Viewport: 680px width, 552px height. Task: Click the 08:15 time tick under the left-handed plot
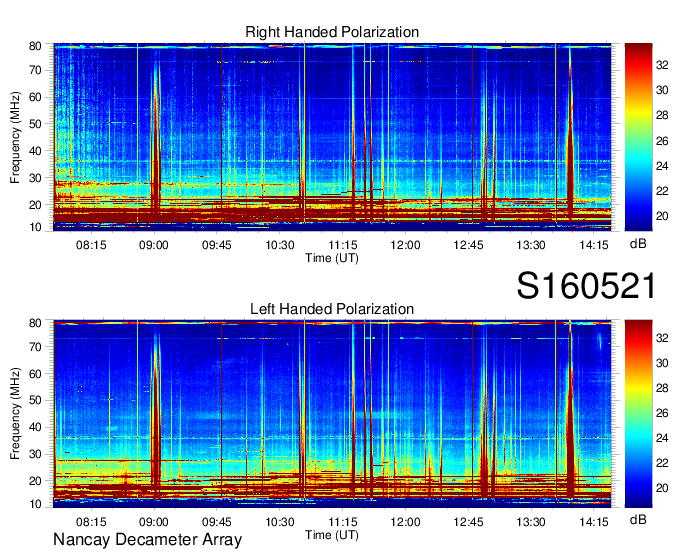(91, 522)
